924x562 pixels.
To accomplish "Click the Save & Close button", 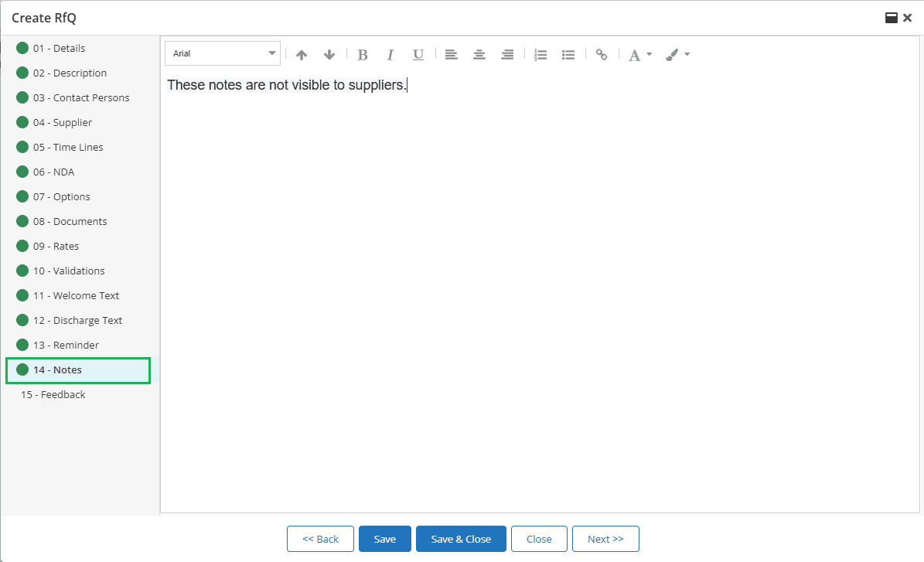I will (x=461, y=539).
